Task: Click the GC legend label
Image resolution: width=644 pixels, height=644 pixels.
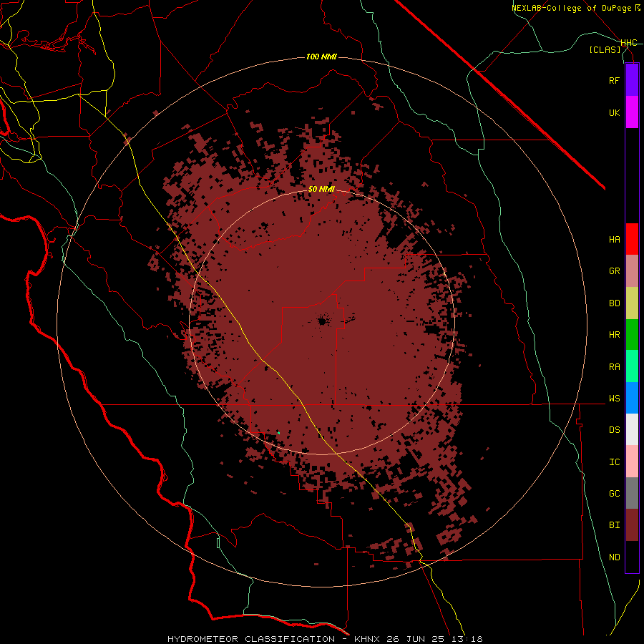Action: click(614, 494)
